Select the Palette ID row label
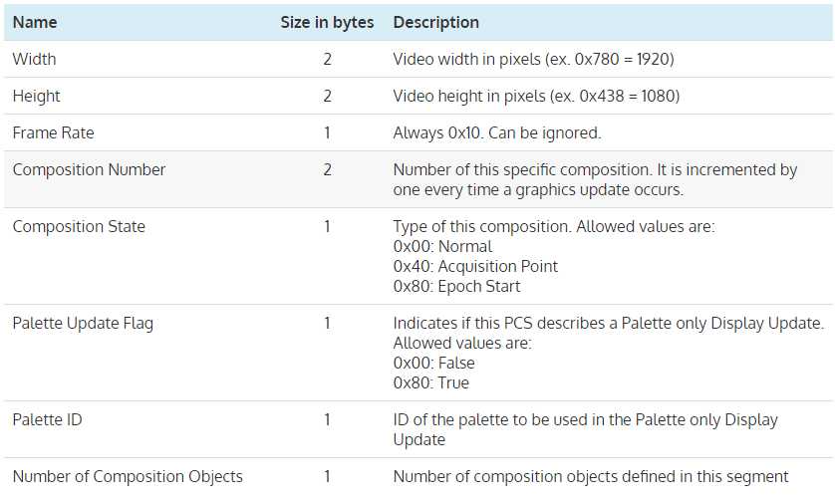The width and height of the screenshot is (835, 504). 48,419
